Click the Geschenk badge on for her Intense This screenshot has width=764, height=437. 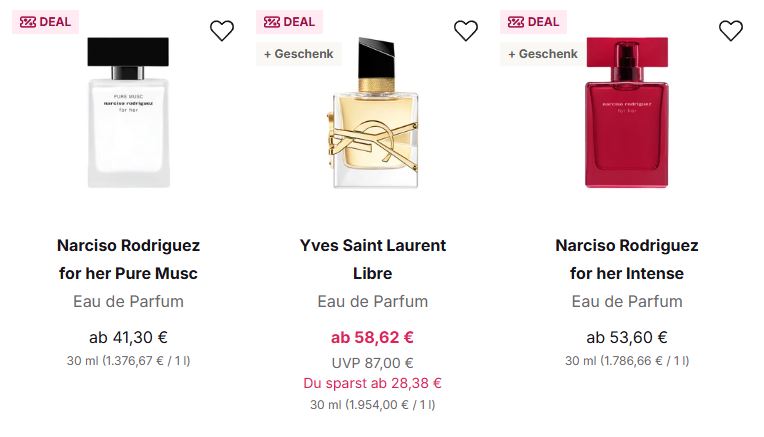click(543, 54)
